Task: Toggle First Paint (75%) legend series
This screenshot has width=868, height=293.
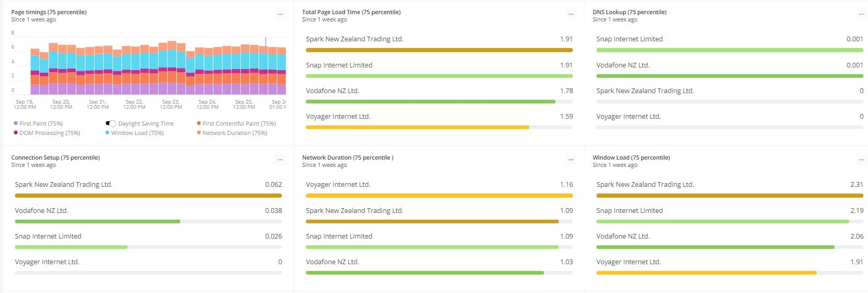Action: tap(41, 123)
